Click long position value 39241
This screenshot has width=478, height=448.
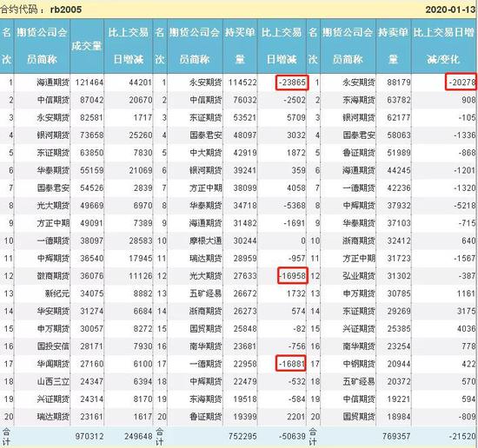pyautogui.click(x=245, y=170)
